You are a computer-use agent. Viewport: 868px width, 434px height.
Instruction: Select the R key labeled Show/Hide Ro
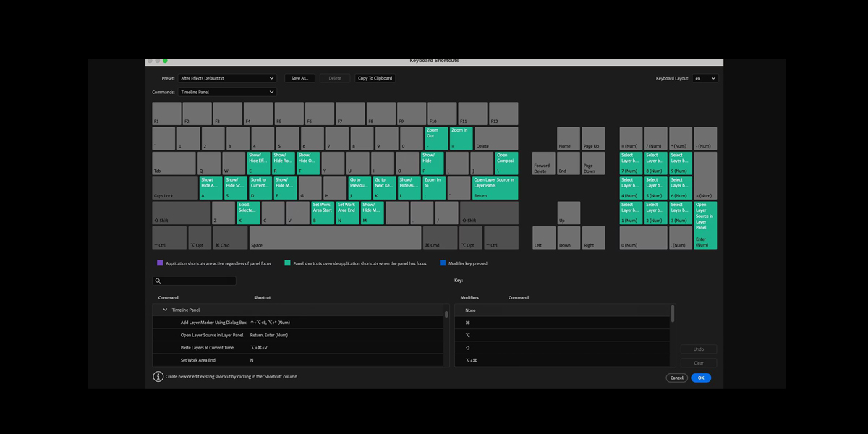coord(284,163)
